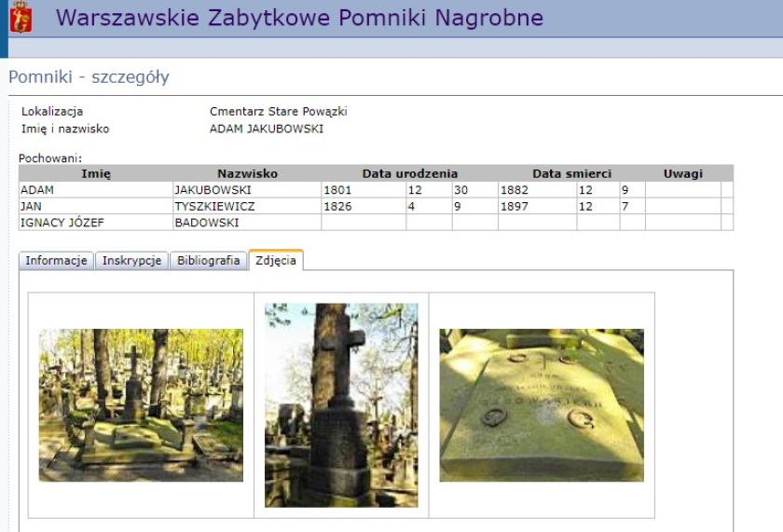Screen dimensions: 783x532
Task: Click the Imię column header
Action: point(96,173)
